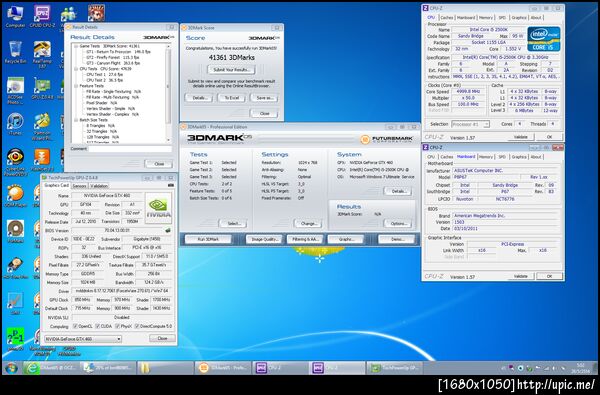Image resolution: width=600 pixels, height=395 pixels.
Task: Click the Demo button in 3DMark05
Action: (x=397, y=239)
